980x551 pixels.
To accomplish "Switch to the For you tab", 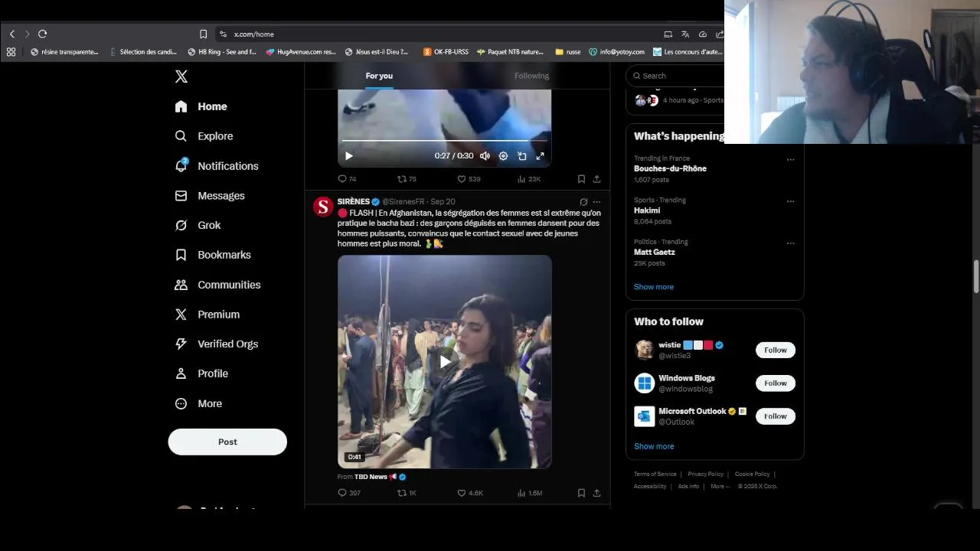I will [x=379, y=76].
